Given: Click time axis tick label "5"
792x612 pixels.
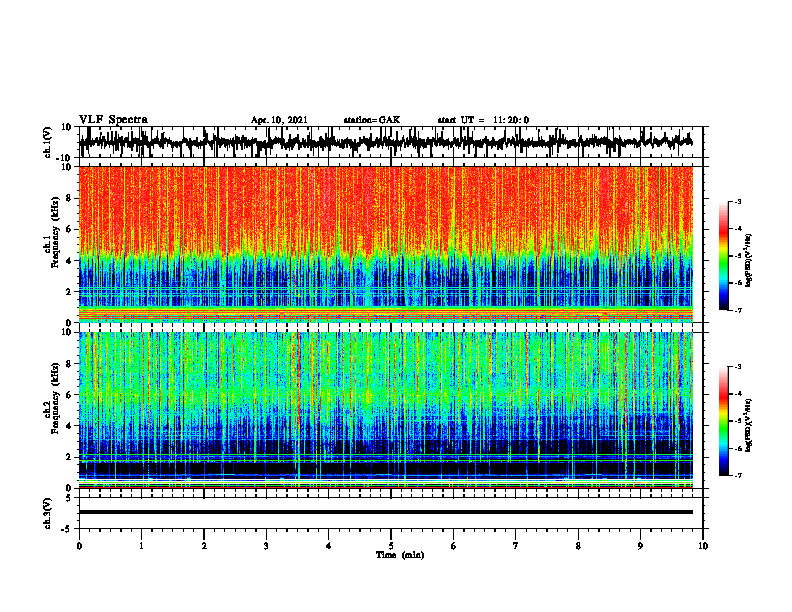Looking at the screenshot, I should coord(391,546).
